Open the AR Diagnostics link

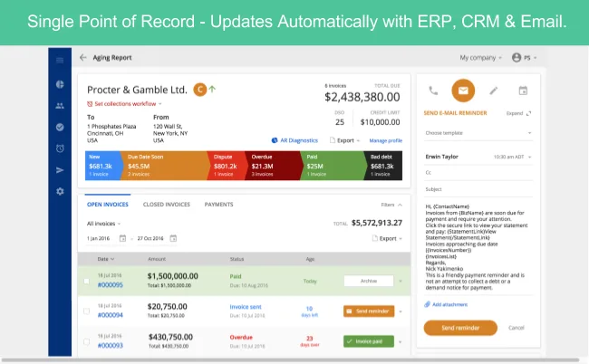click(299, 140)
